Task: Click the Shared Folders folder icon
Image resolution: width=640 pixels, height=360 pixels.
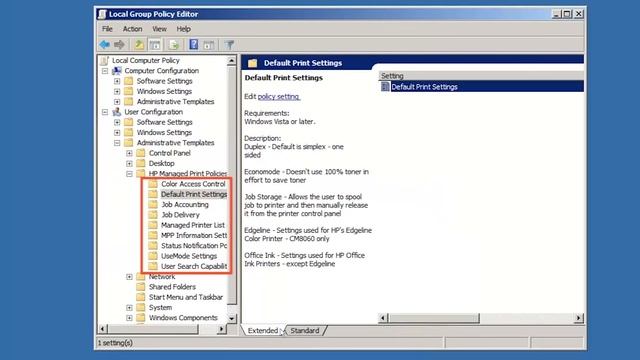Action: (141, 287)
